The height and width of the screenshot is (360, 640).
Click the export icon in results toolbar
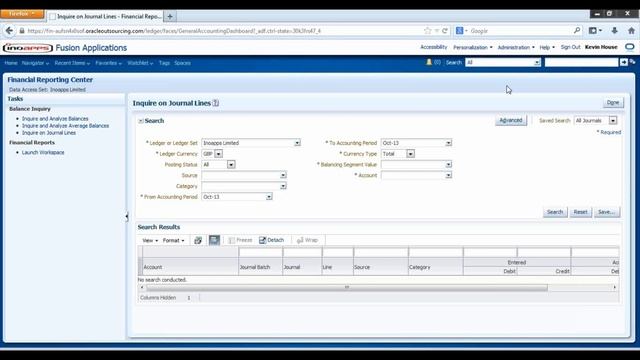pos(198,240)
